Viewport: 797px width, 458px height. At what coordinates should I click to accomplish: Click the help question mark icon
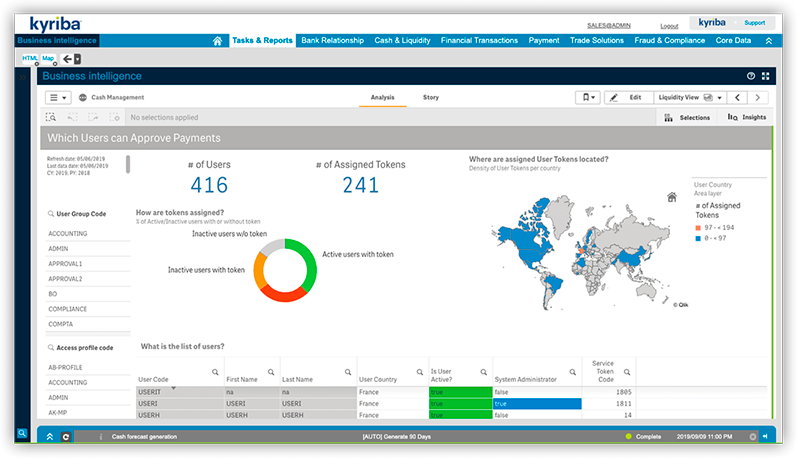point(750,76)
